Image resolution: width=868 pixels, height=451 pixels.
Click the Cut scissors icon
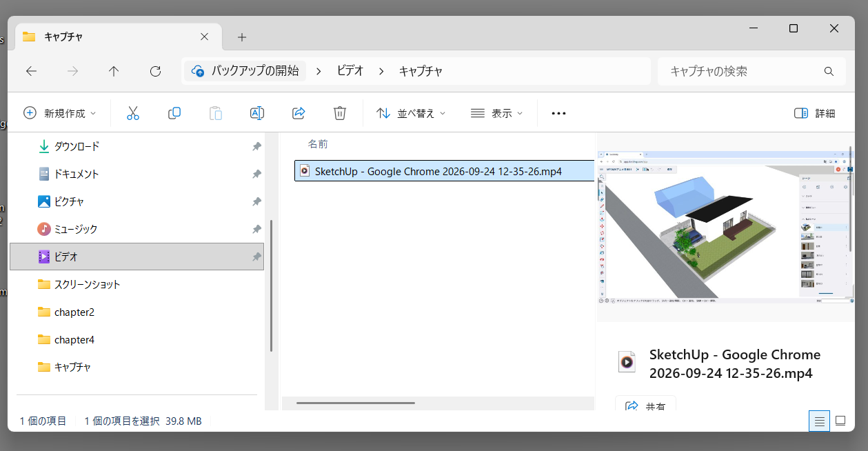[133, 113]
